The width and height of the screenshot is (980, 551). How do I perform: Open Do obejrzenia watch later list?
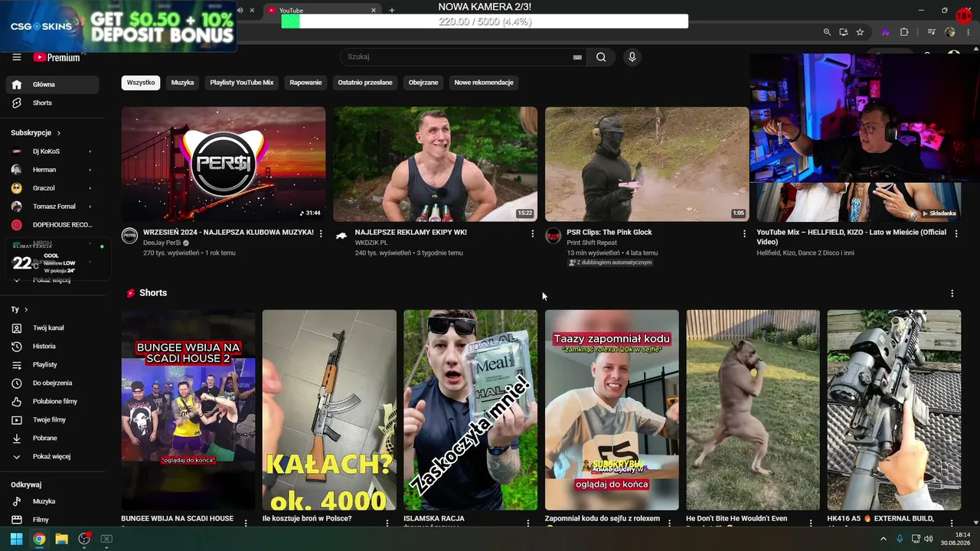click(x=52, y=383)
